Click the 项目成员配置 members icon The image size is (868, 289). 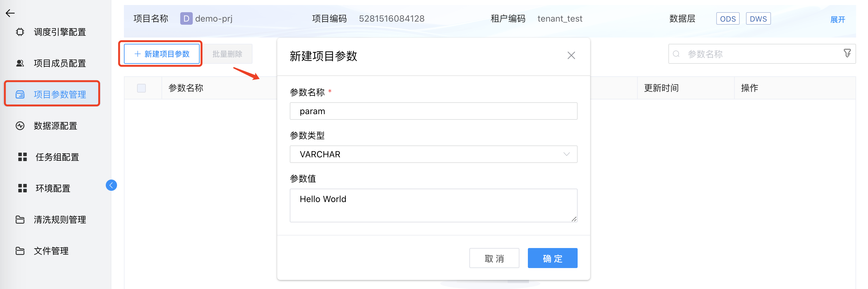(20, 63)
